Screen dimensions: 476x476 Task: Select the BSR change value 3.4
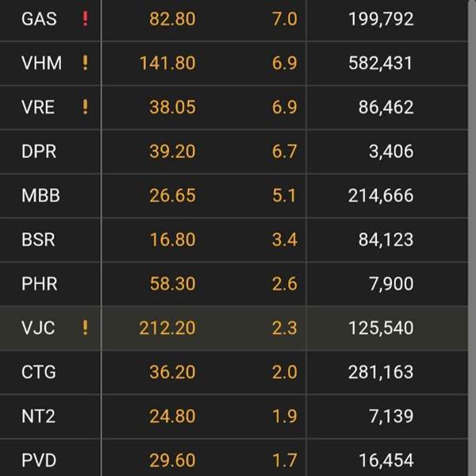[x=284, y=240]
